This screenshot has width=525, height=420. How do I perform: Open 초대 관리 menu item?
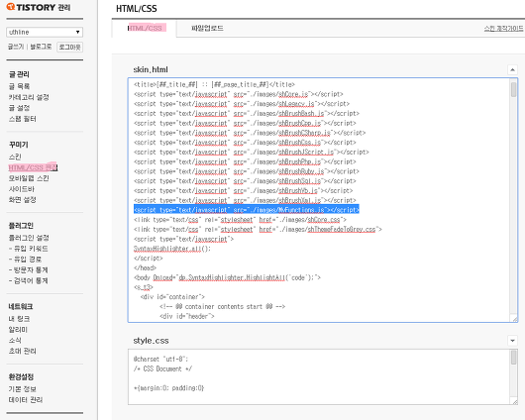pyautogui.click(x=23, y=351)
